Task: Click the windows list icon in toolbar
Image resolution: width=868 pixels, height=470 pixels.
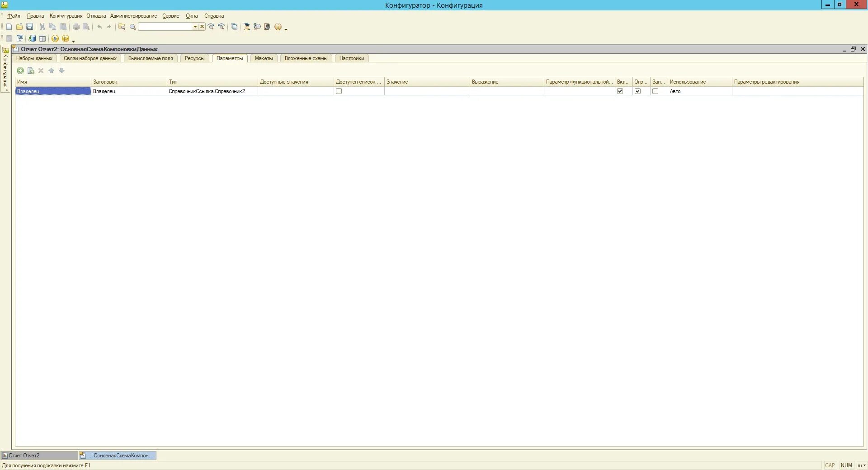Action: click(234, 27)
